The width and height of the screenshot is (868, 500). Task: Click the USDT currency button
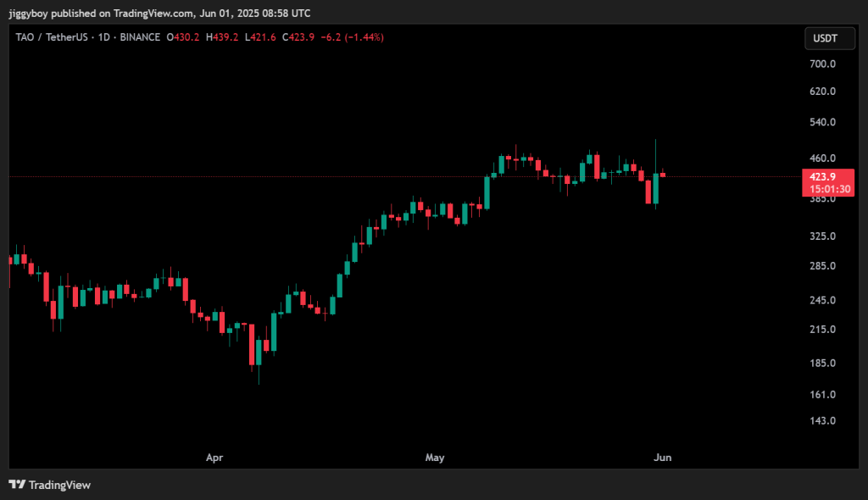tap(829, 38)
